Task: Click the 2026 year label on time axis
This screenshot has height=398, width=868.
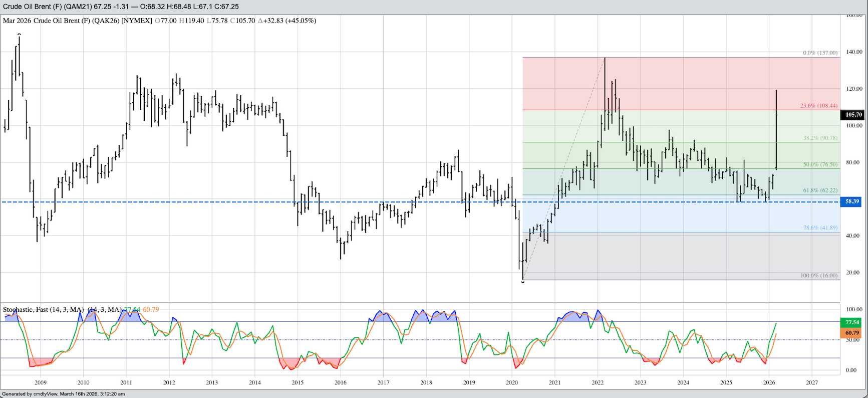Action: (x=769, y=382)
